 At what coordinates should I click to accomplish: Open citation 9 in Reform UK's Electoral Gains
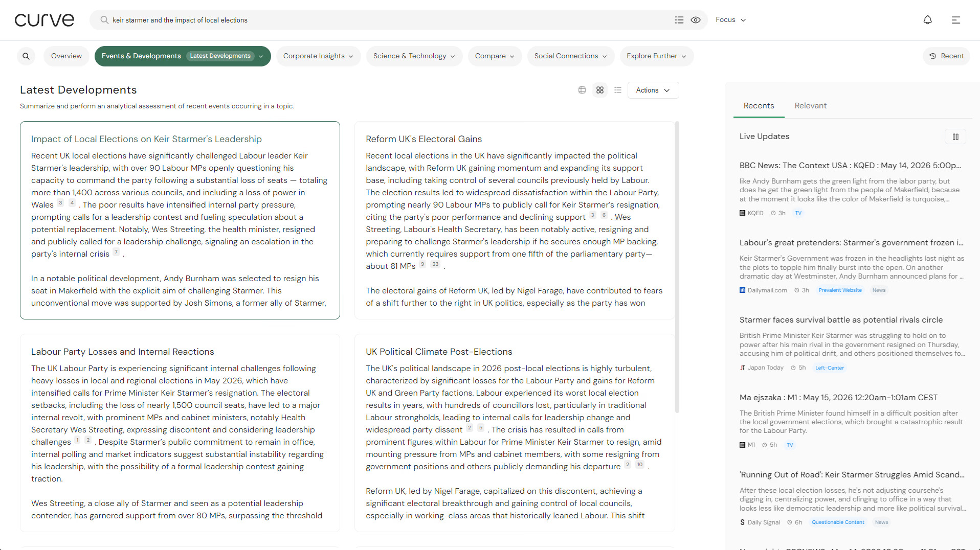click(x=422, y=264)
